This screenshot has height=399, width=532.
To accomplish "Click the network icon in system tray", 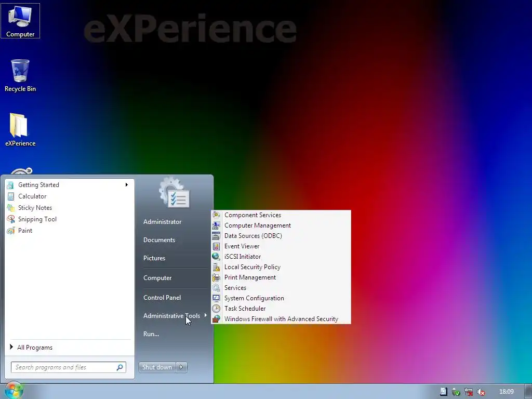I will [469, 392].
